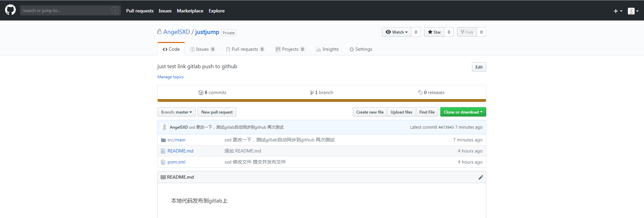644x218 pixels.
Task: View forks count next to Fork
Action: [481, 32]
